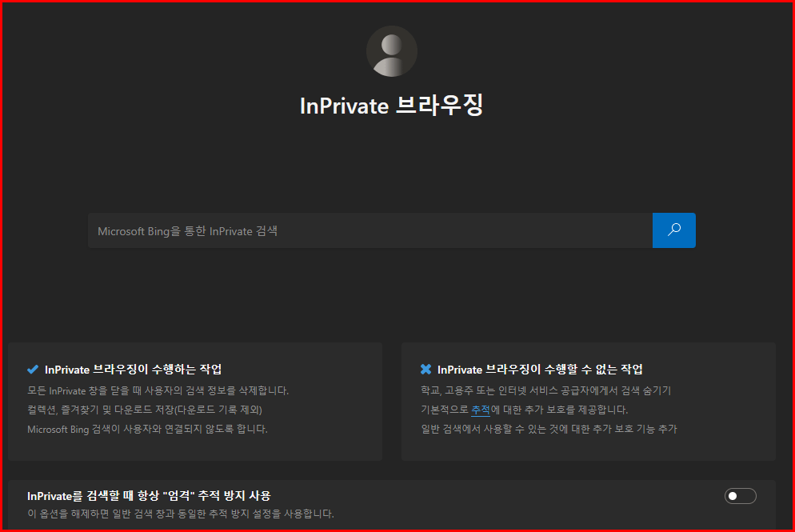Click heading "InPrivate 브라우징이 수행할 수 없는 작업"

(x=540, y=370)
